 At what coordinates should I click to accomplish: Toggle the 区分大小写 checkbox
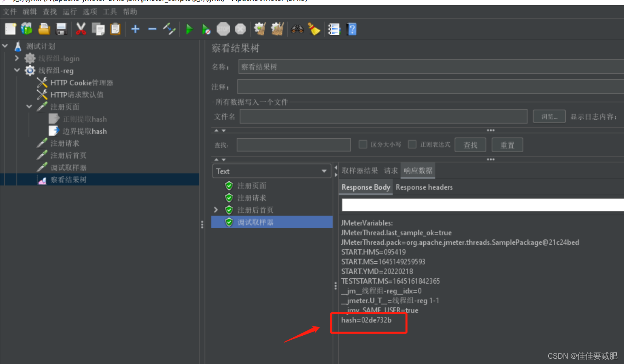[x=363, y=144]
